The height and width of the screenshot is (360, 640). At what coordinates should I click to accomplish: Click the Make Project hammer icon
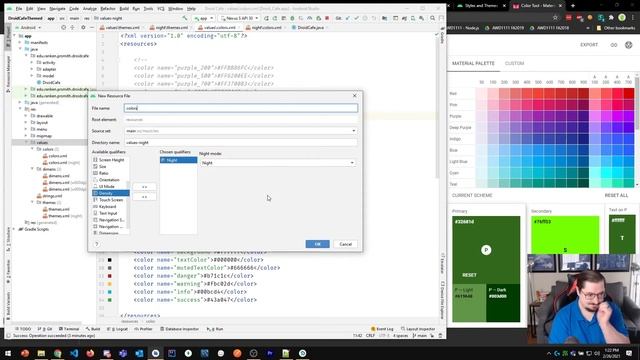185,18
